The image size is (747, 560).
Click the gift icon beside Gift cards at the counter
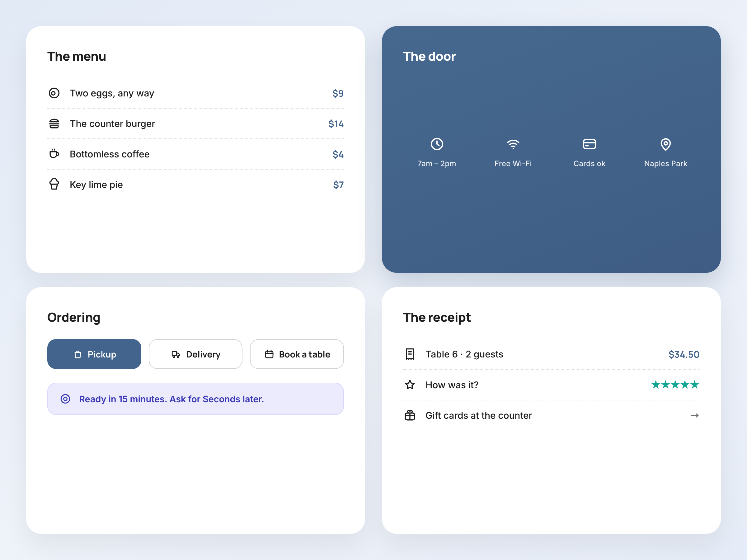(410, 415)
